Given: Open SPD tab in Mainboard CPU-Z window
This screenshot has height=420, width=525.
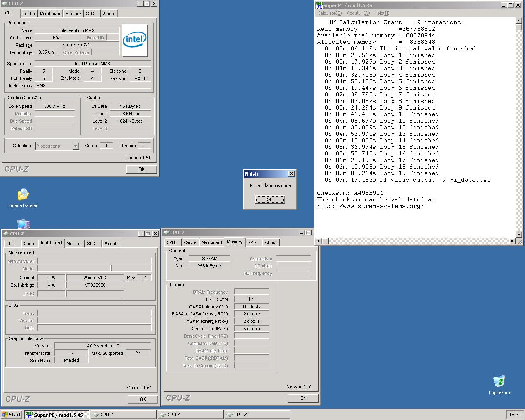Looking at the screenshot, I should point(91,244).
